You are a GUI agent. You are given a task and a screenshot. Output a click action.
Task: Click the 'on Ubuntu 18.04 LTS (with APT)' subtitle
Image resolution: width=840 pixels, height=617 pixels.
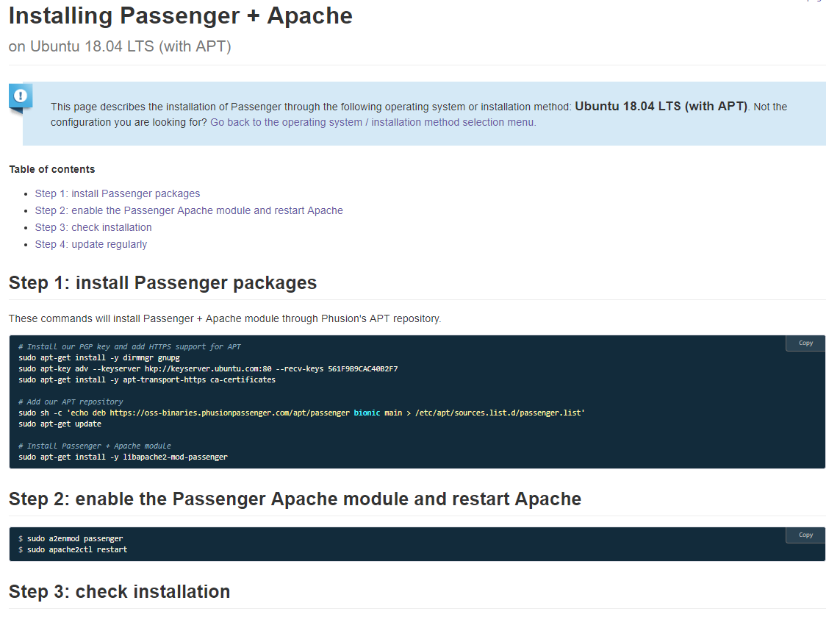tap(120, 46)
